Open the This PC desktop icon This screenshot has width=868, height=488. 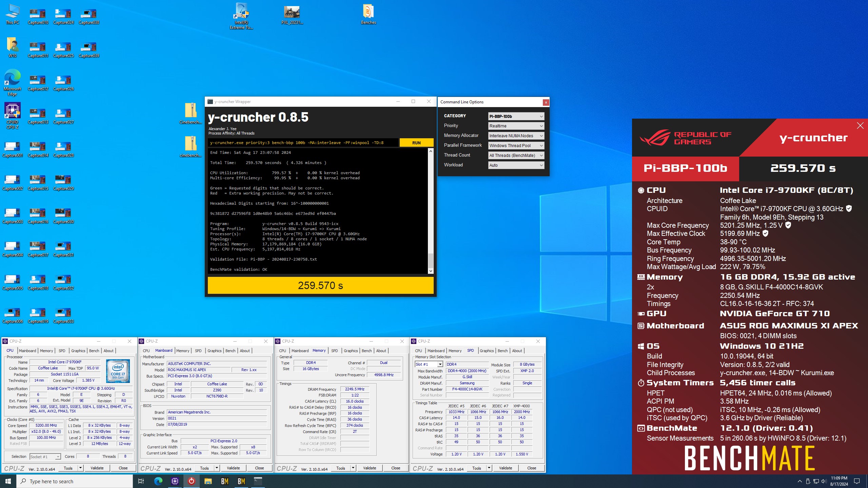13,14
